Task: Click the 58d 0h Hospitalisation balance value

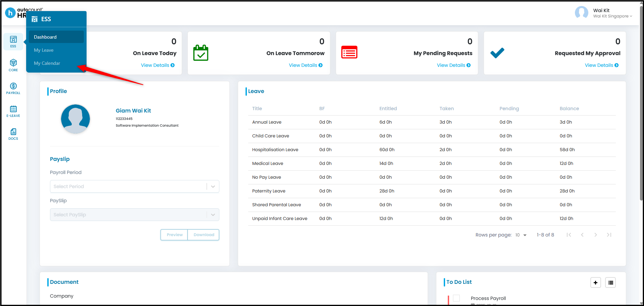Action: pos(567,150)
